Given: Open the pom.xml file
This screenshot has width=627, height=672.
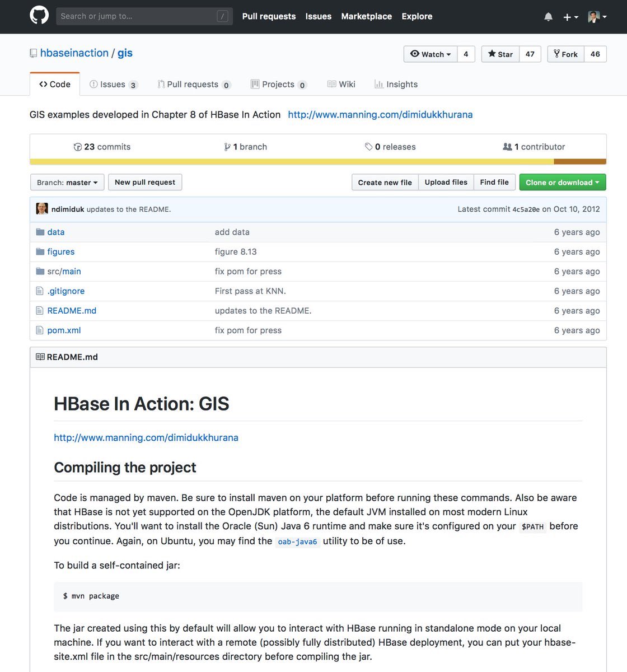Looking at the screenshot, I should pos(64,330).
